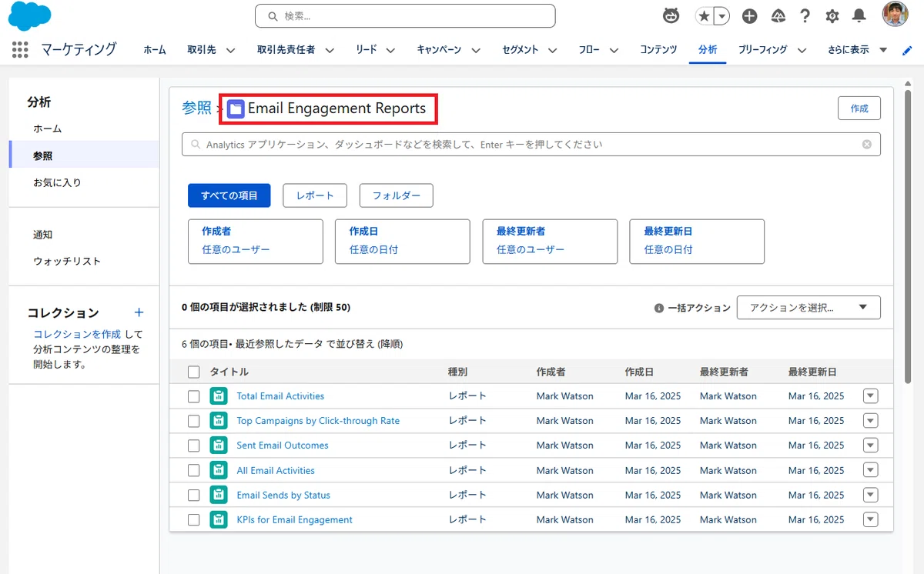Open the コンテンツ navigation tab
Image resolution: width=924 pixels, height=574 pixels.
pyautogui.click(x=658, y=50)
